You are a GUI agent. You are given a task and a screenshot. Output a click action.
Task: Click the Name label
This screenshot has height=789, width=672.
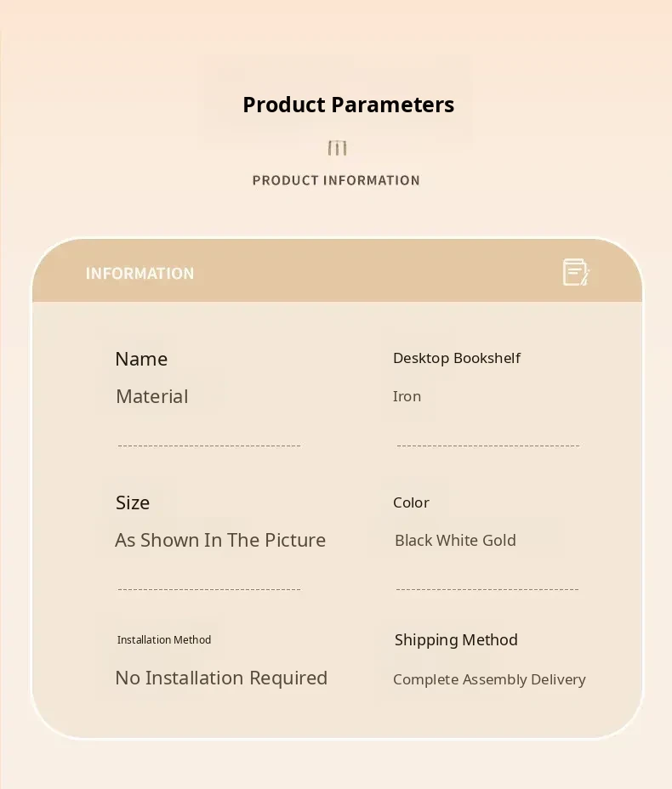tap(141, 359)
